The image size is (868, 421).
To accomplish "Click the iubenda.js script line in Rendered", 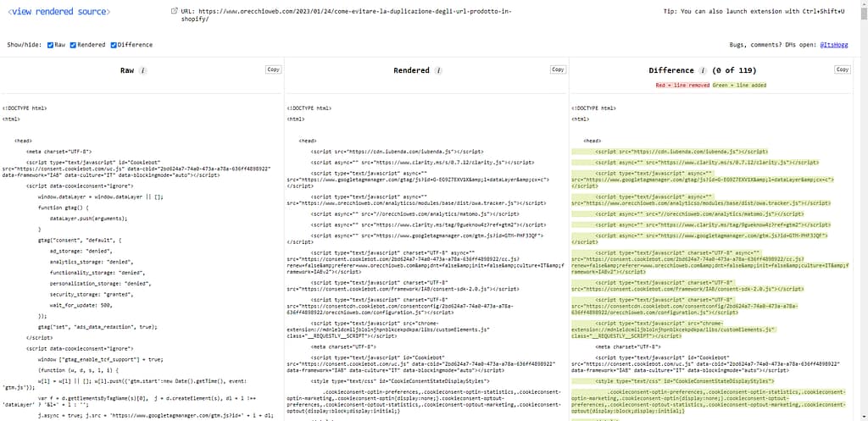I will (x=398, y=151).
